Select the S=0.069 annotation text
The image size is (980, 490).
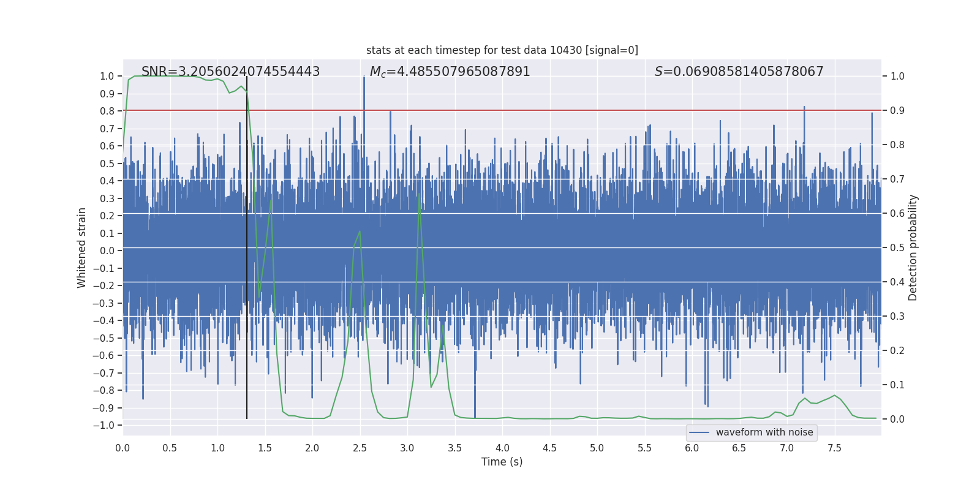739,72
